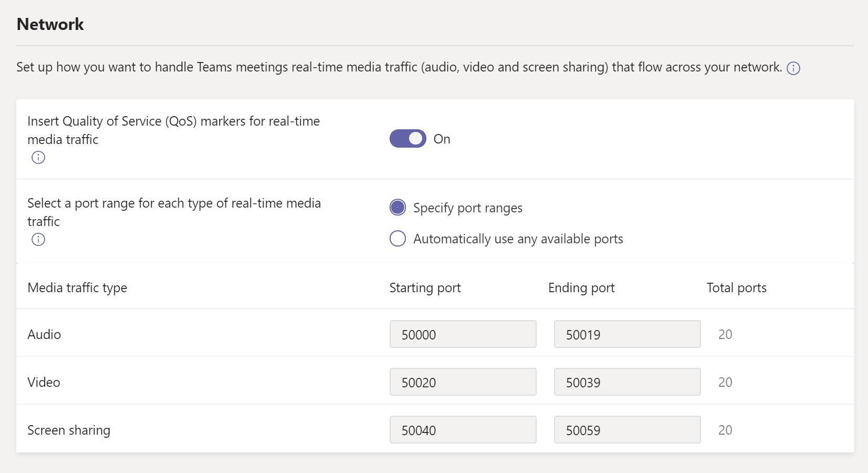Click the Screen sharing row label
Viewport: 868px width, 473px height.
(x=69, y=430)
